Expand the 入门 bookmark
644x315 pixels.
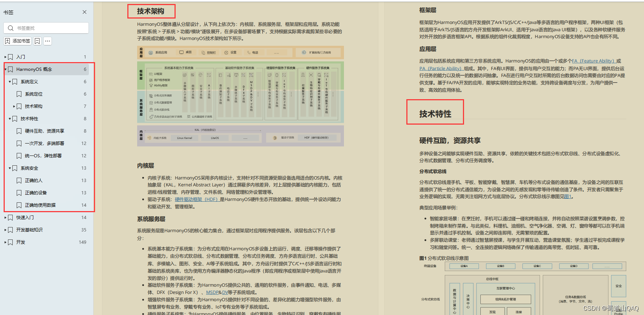pyautogui.click(x=5, y=57)
